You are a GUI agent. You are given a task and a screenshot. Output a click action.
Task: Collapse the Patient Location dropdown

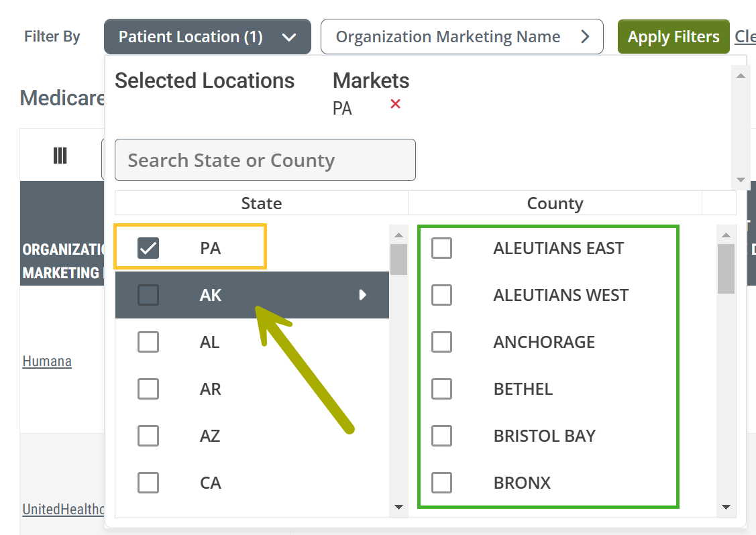(x=207, y=37)
